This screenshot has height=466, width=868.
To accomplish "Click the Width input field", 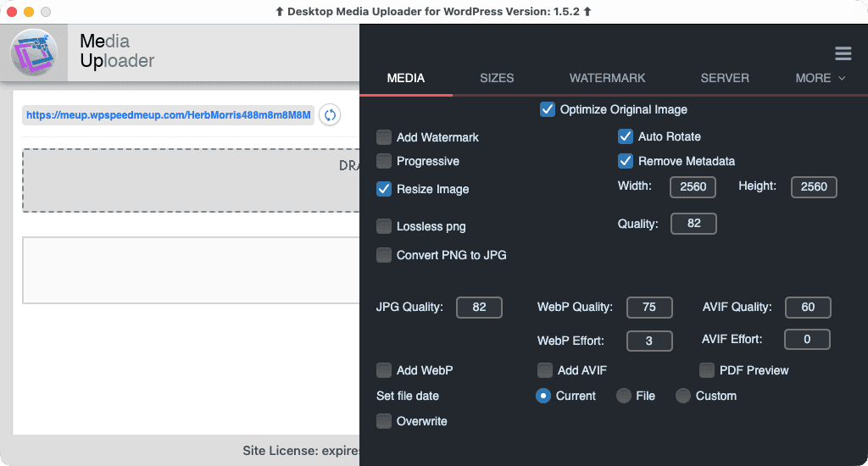I will point(693,187).
